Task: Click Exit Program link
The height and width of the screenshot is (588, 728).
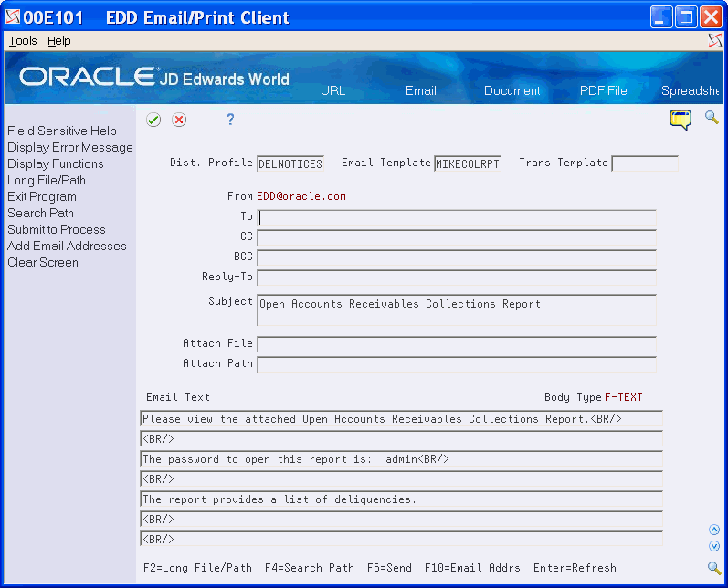Action: [x=42, y=197]
